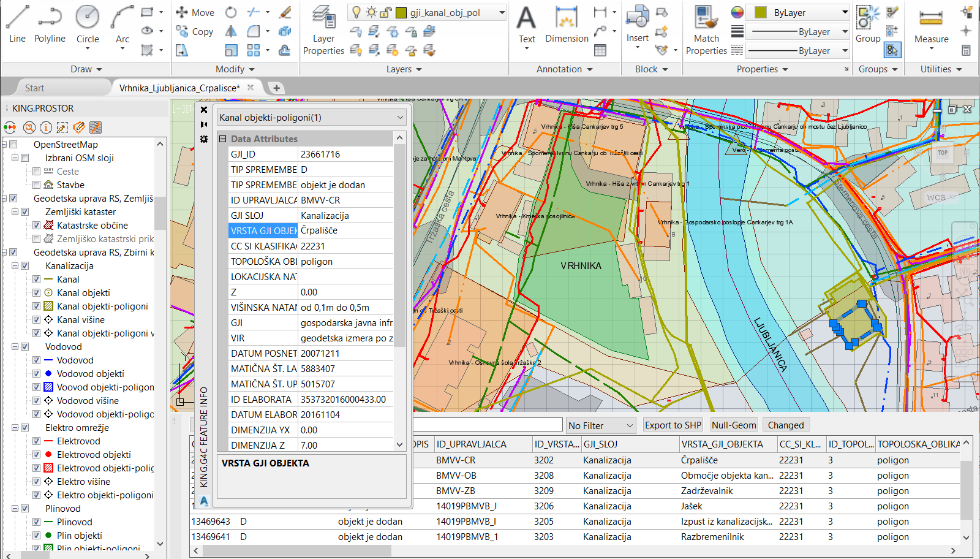Toggle Kanal objekti layer checkbox

click(x=37, y=293)
